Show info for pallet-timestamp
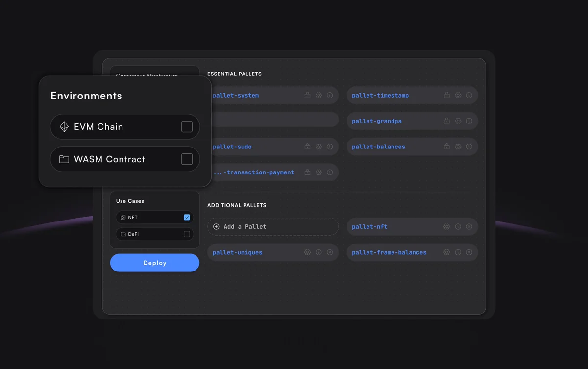Image resolution: width=588 pixels, height=369 pixels. pyautogui.click(x=469, y=95)
